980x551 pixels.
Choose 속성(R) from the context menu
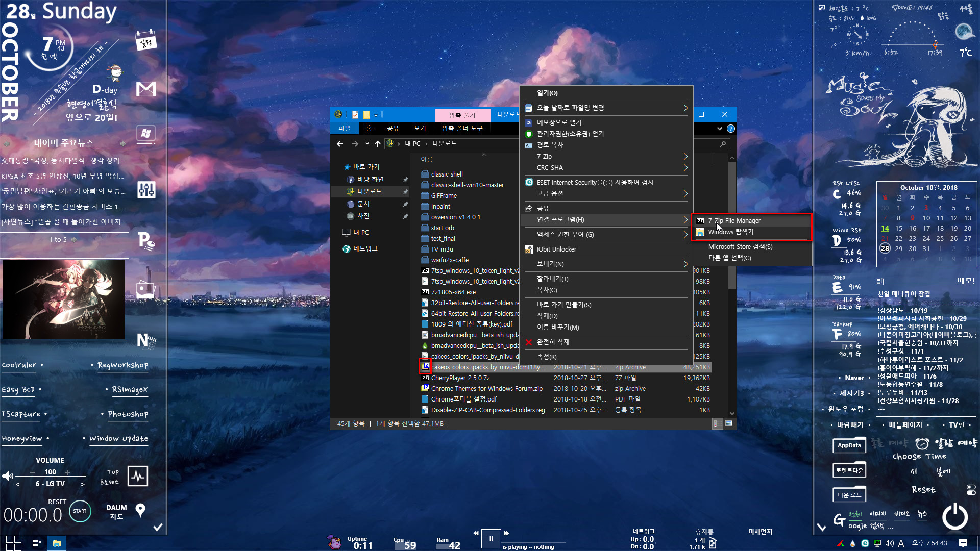click(606, 357)
